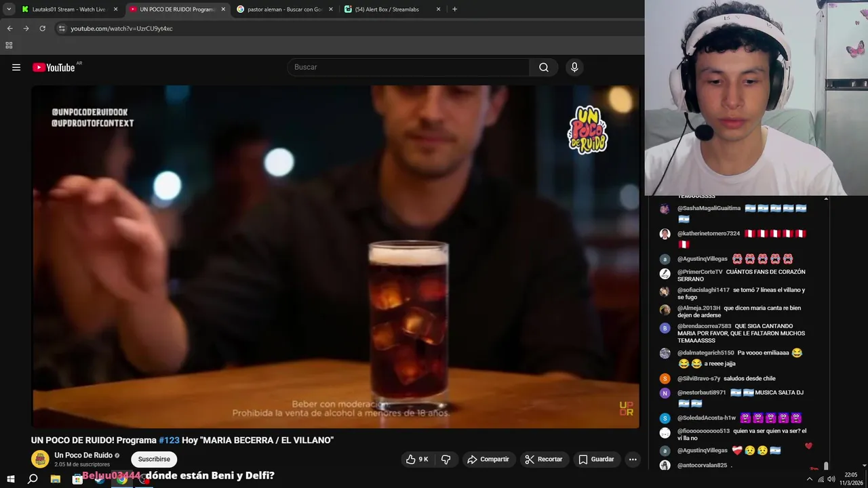
Task: Click @antocorvalan825 username in chat
Action: pyautogui.click(x=702, y=466)
